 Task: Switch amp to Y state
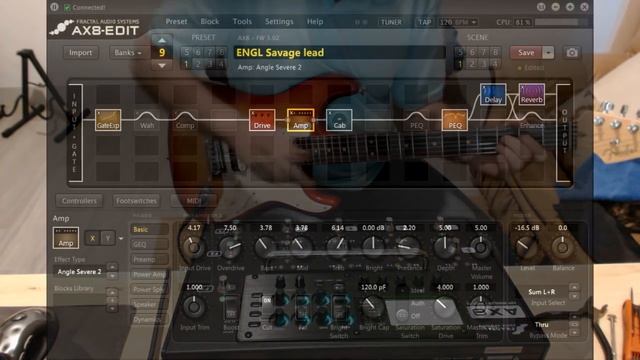(x=107, y=238)
